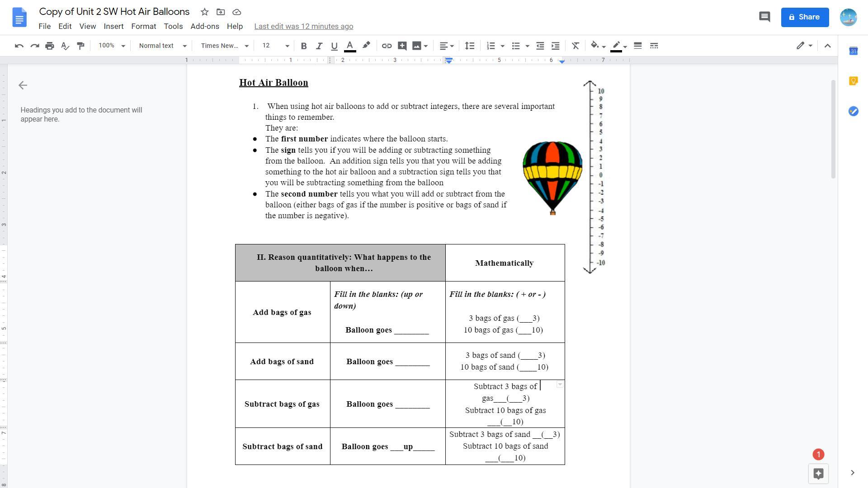Viewport: 868px width, 488px height.
Task: Toggle Bold formatting
Action: pos(304,46)
